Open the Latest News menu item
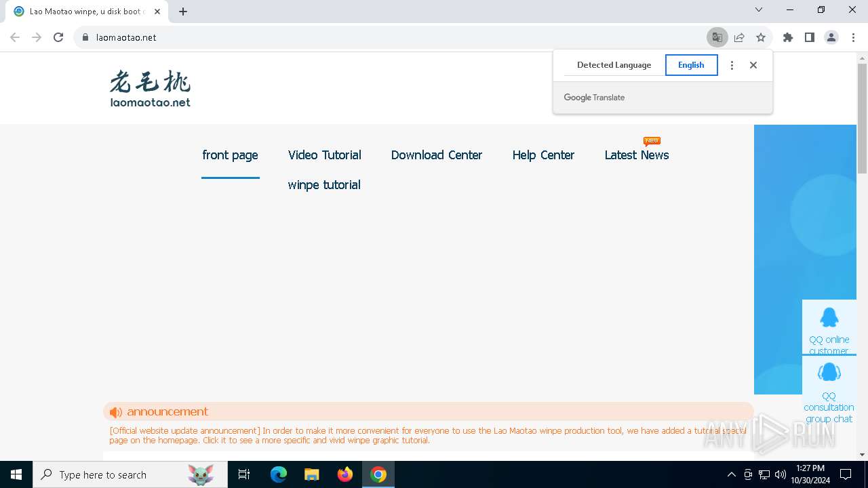The width and height of the screenshot is (868, 488). tap(637, 155)
